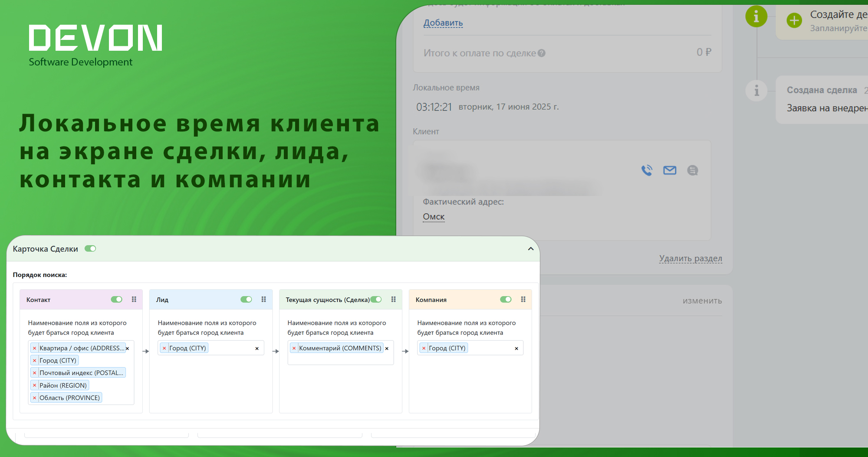Click the grey info icon beside 'Создана сделка'
The image size is (868, 457).
tap(756, 91)
